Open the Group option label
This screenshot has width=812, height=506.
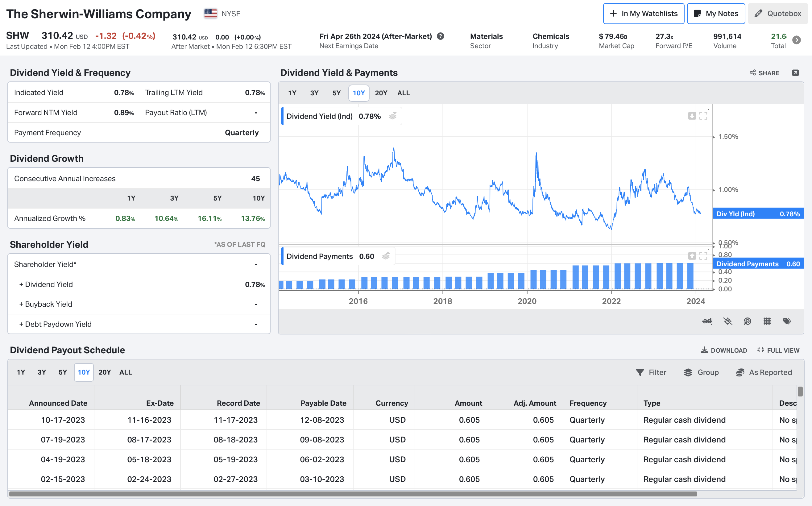(708, 372)
